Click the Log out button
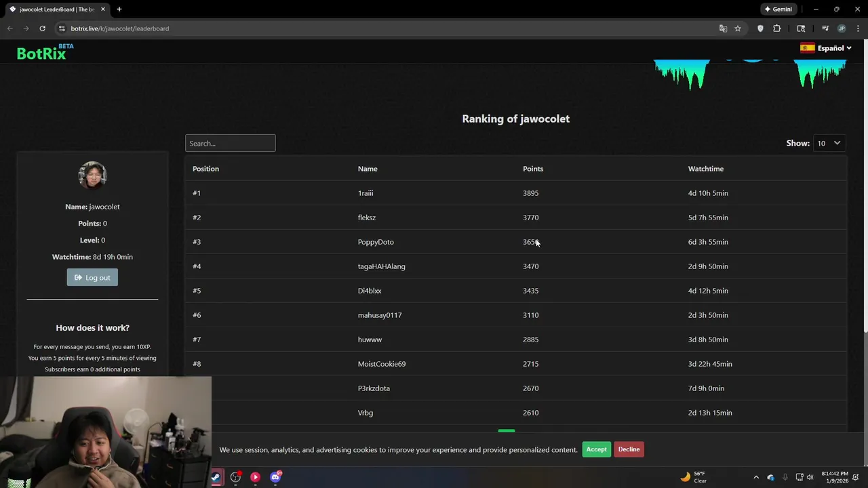This screenshot has width=868, height=488. [92, 277]
